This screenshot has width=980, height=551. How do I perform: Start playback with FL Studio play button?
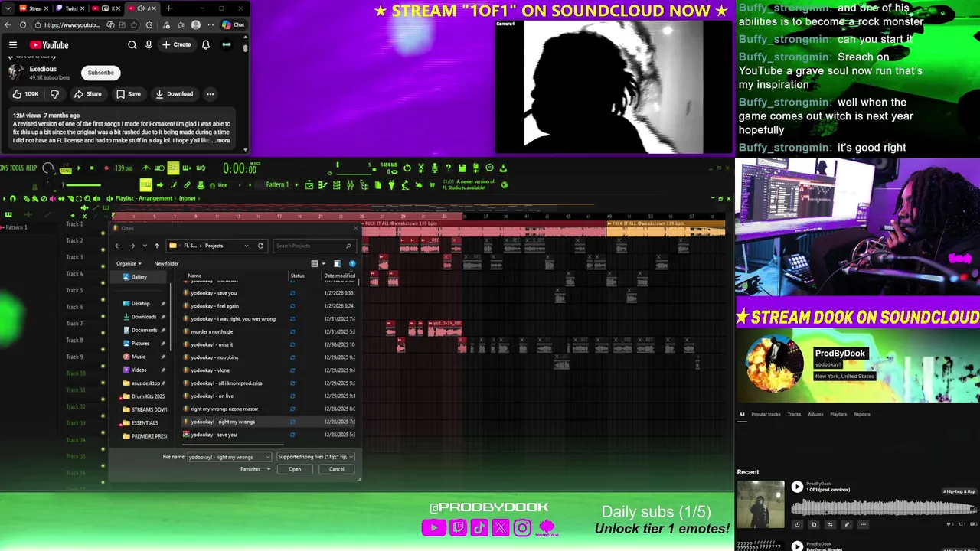click(79, 168)
